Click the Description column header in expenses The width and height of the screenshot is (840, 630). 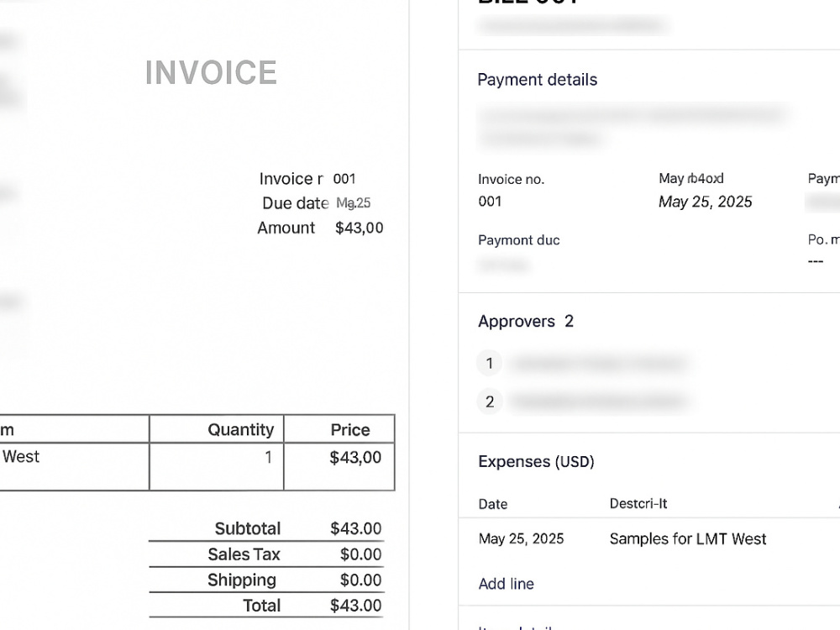pos(638,503)
